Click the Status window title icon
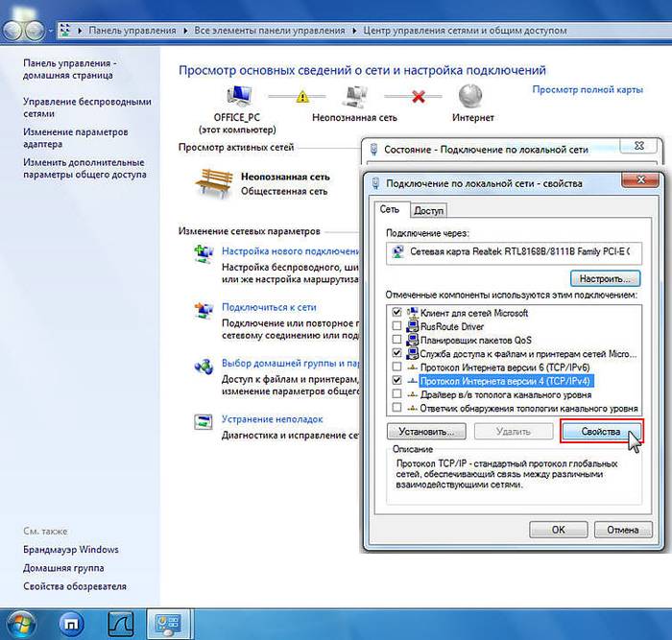The height and width of the screenshot is (640, 672). 373,149
